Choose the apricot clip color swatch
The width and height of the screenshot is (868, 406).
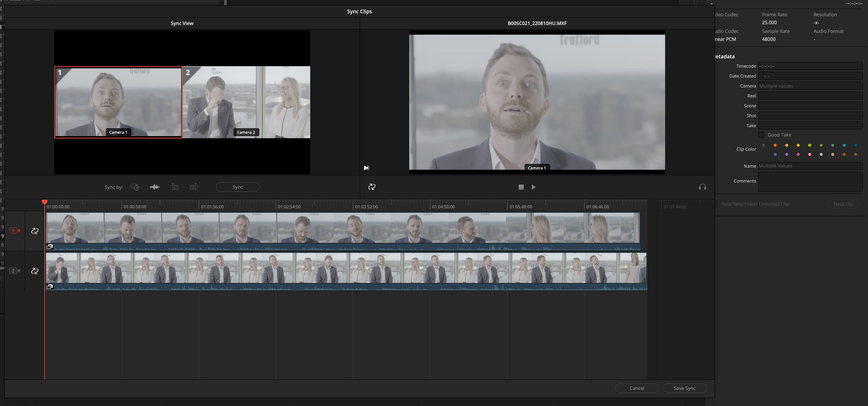[787, 145]
